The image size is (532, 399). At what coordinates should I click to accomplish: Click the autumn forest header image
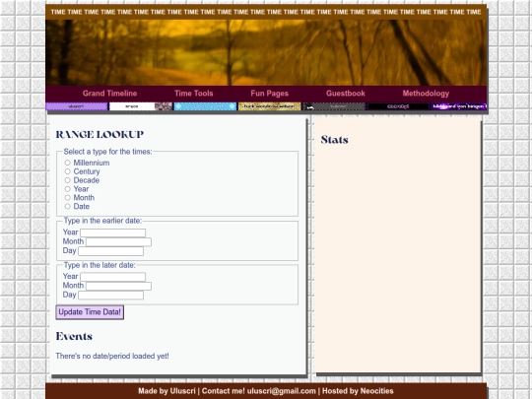coord(266,52)
